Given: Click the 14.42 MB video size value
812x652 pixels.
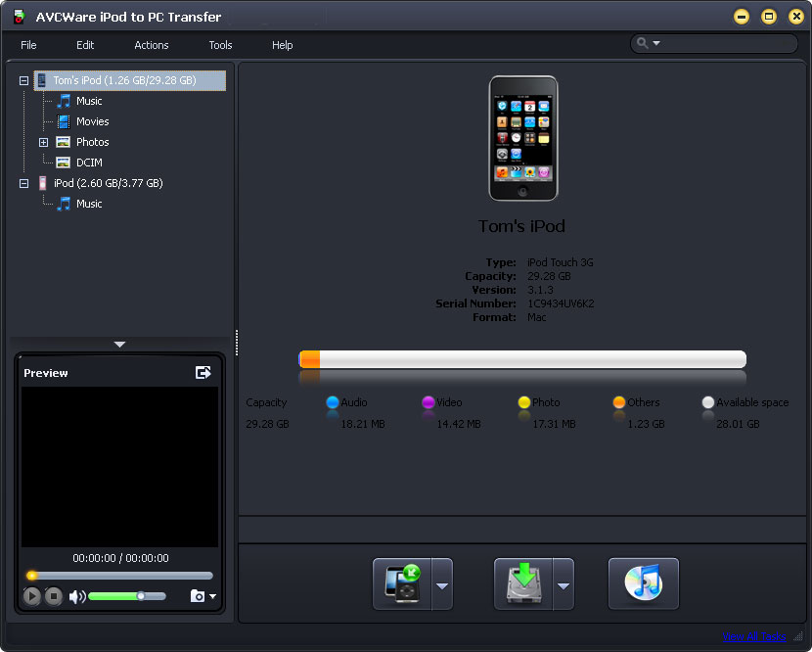Looking at the screenshot, I should pyautogui.click(x=459, y=424).
